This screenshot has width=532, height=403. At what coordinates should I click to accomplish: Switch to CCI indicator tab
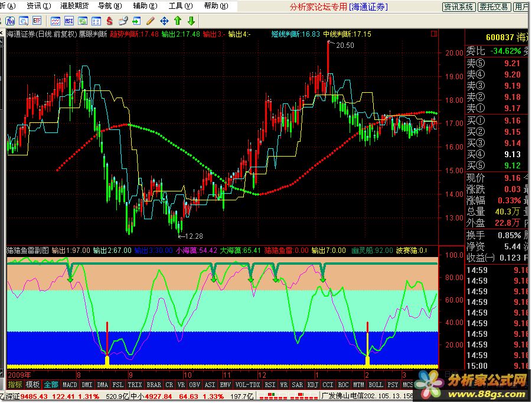[x=328, y=385]
